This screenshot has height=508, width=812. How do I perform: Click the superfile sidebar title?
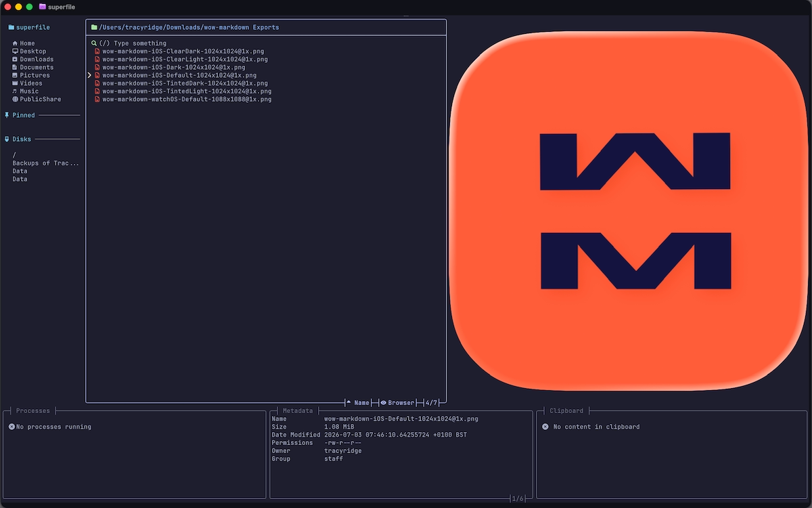[33, 28]
